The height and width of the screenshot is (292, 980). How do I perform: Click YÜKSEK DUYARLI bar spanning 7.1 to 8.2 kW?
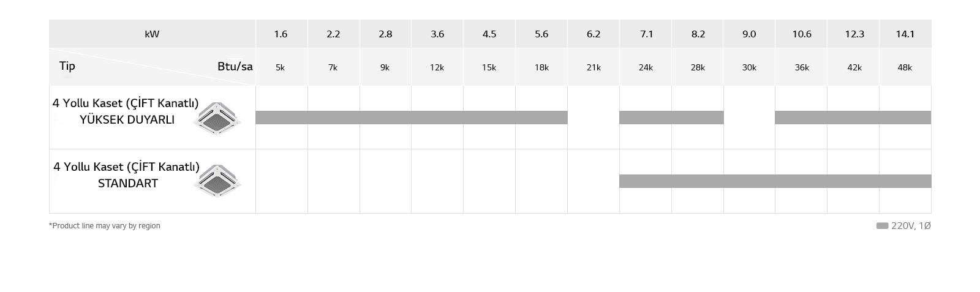671,118
